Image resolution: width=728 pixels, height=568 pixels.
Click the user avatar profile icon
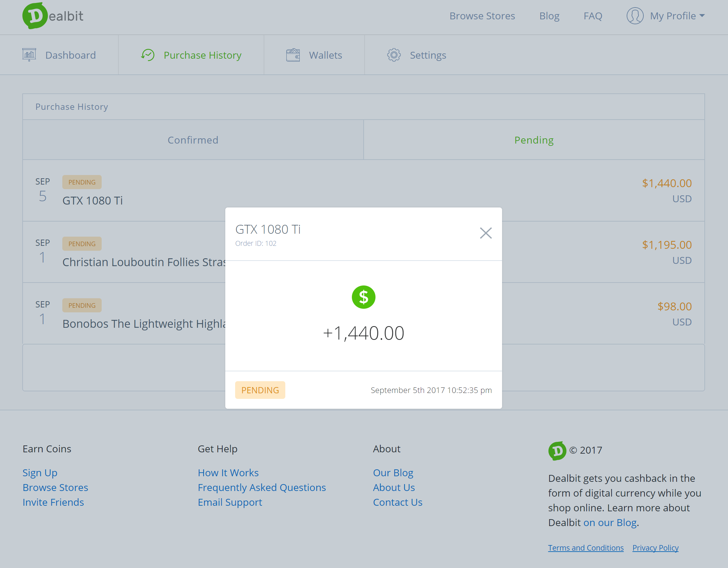(x=635, y=16)
